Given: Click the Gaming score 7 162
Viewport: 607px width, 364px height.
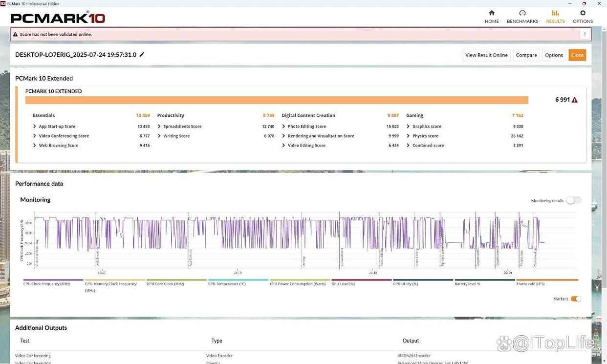Looking at the screenshot, I should point(518,116).
